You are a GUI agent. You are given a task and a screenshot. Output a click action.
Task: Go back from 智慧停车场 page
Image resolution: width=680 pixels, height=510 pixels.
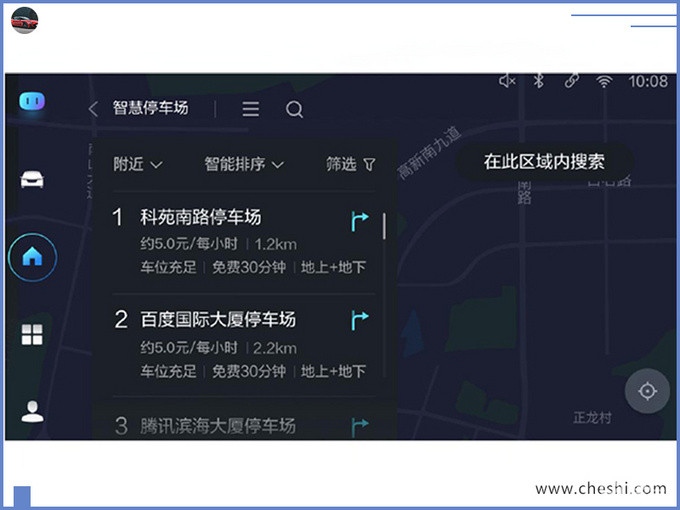coord(94,109)
